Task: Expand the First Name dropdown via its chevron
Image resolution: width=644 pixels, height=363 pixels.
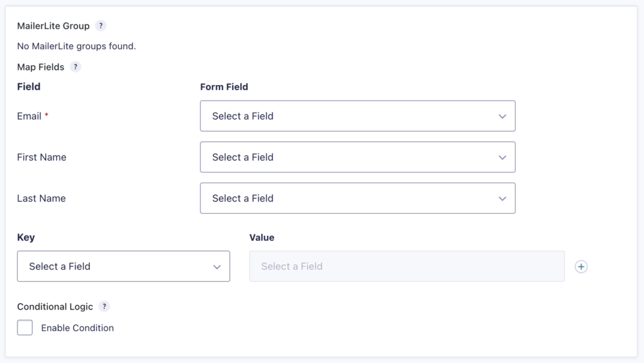Action: point(502,157)
